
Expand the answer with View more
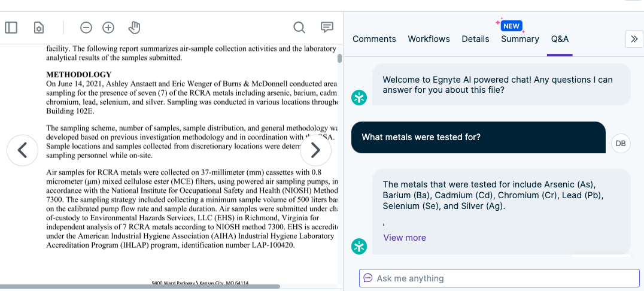coord(405,238)
